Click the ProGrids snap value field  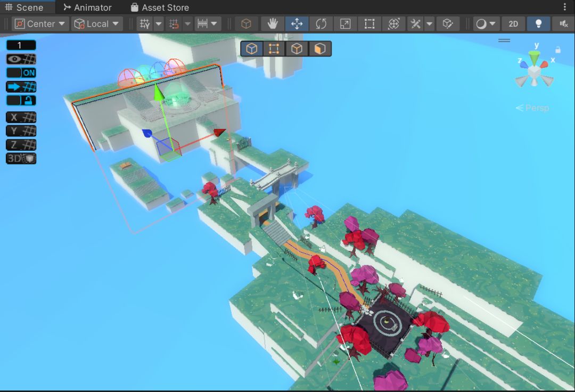[21, 45]
